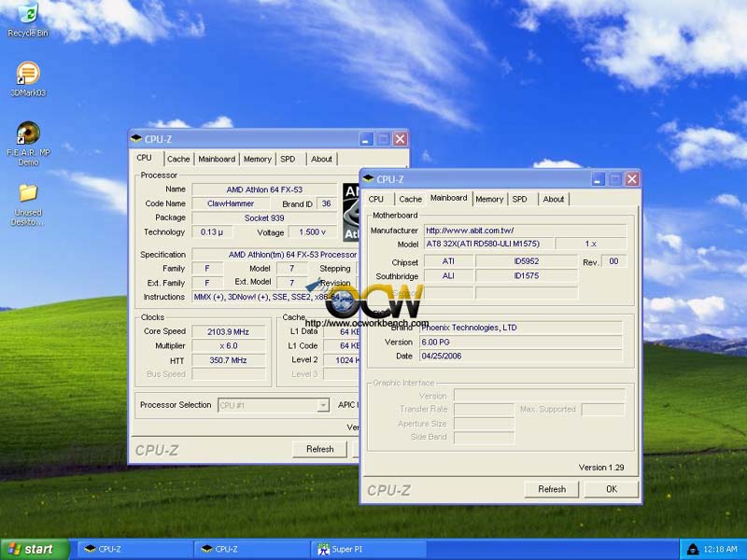747x560 pixels.
Task: Open the Memory tab in the back CPU-Z window
Action: 258,159
